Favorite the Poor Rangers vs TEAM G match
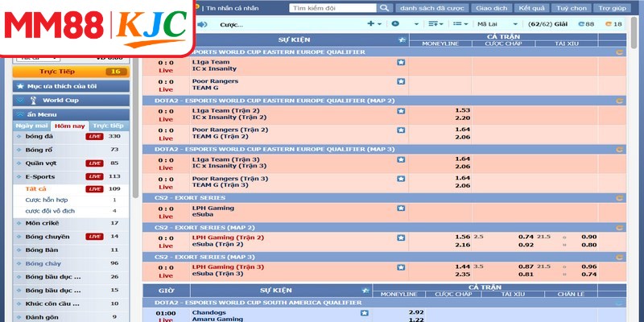 401,81
